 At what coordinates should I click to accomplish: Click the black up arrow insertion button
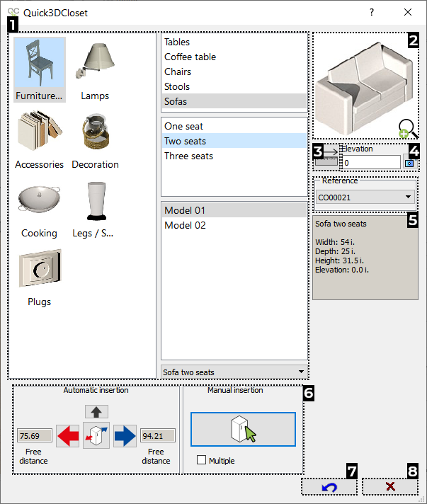pyautogui.click(x=96, y=411)
